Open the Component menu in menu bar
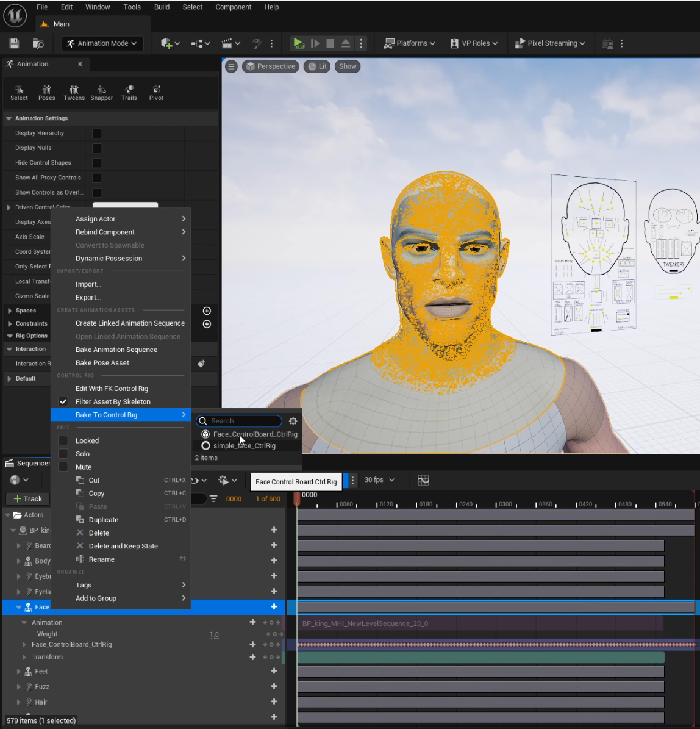This screenshot has height=729, width=700. [233, 7]
